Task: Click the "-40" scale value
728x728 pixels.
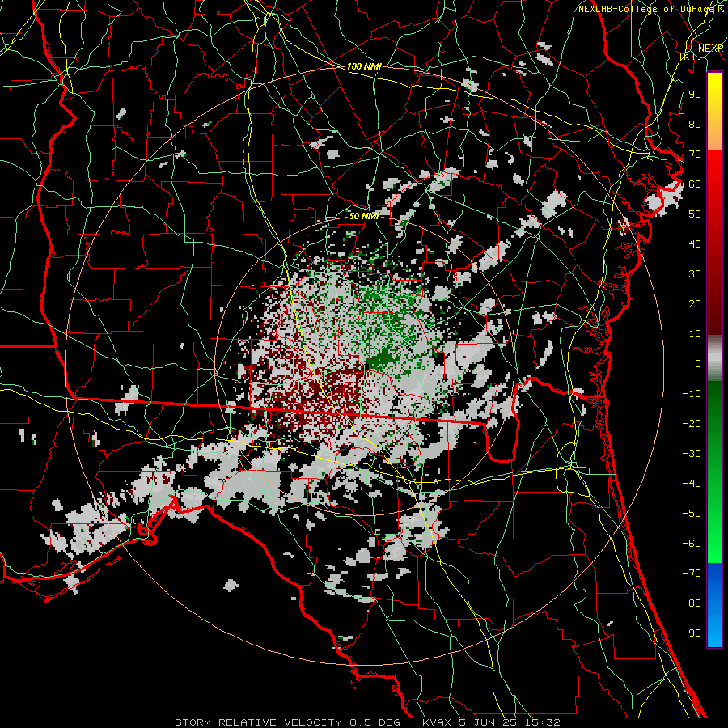Action: [692, 484]
